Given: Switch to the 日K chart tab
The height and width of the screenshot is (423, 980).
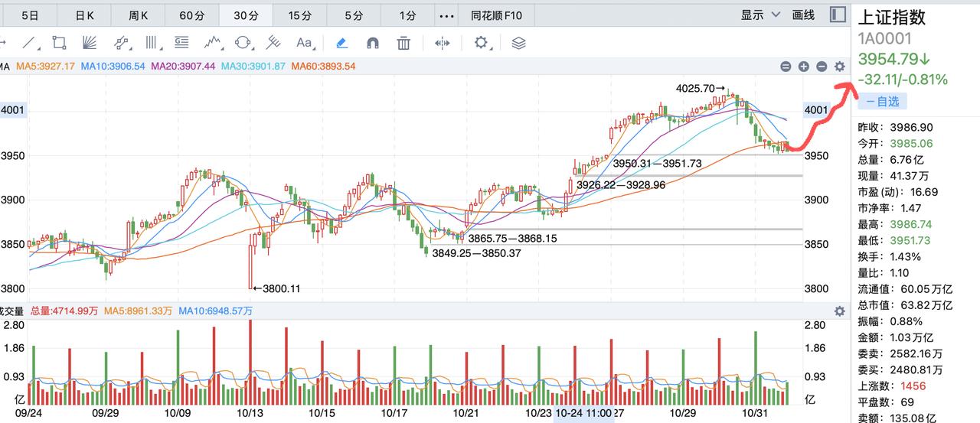Looking at the screenshot, I should click(x=85, y=15).
